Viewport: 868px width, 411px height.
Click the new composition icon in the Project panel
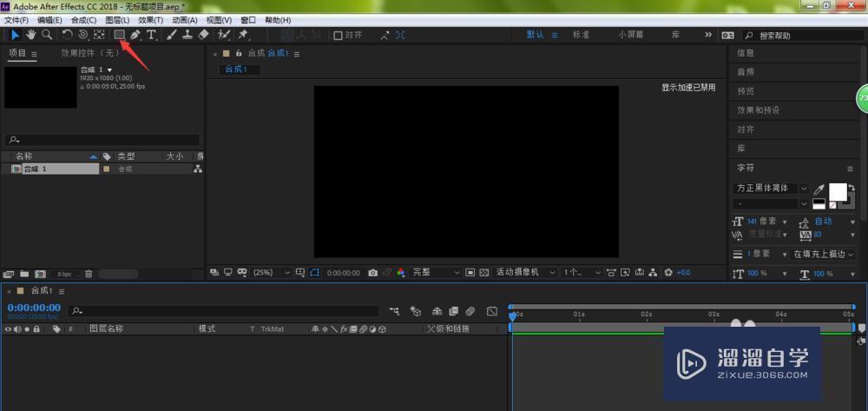tap(40, 274)
